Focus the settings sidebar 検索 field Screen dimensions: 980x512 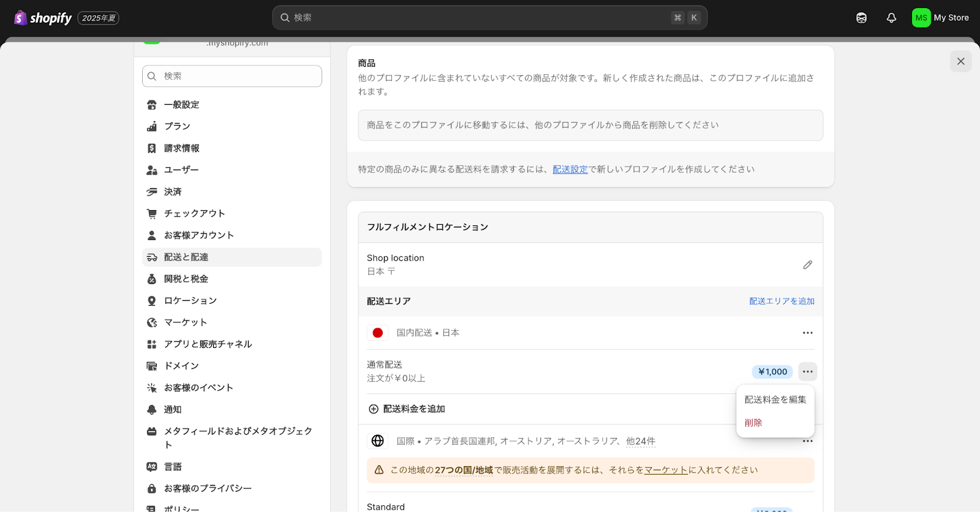(232, 76)
